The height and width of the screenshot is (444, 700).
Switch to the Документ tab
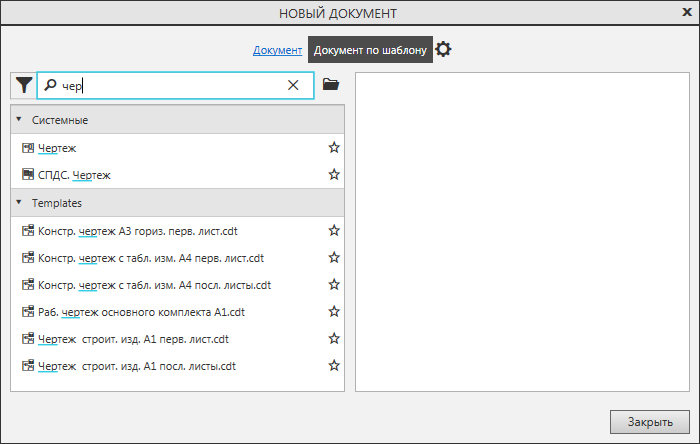coord(277,50)
